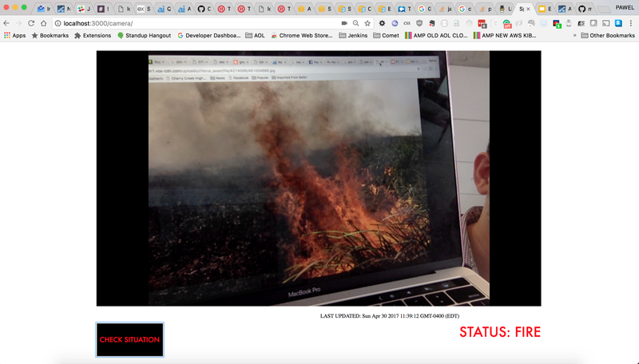Click the CHECK SITUATION button
639x364 pixels.
tap(129, 339)
